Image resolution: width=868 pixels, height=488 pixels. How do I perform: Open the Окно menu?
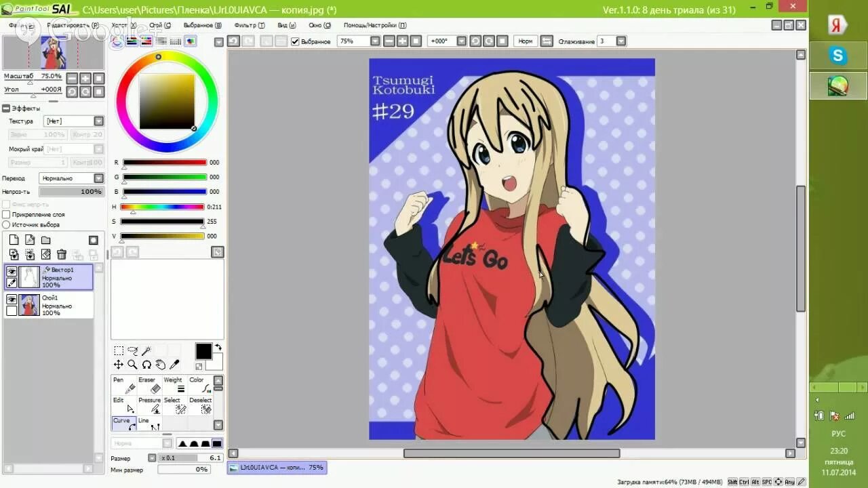click(319, 25)
